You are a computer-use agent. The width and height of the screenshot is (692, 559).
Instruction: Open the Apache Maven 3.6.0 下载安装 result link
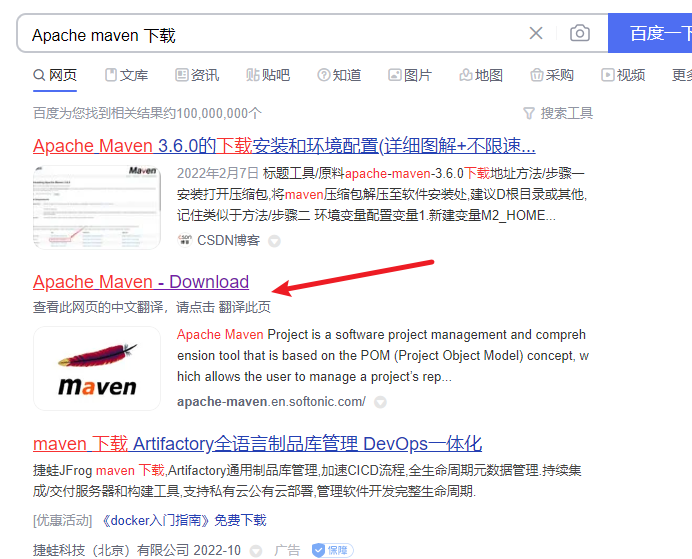[x=284, y=146]
